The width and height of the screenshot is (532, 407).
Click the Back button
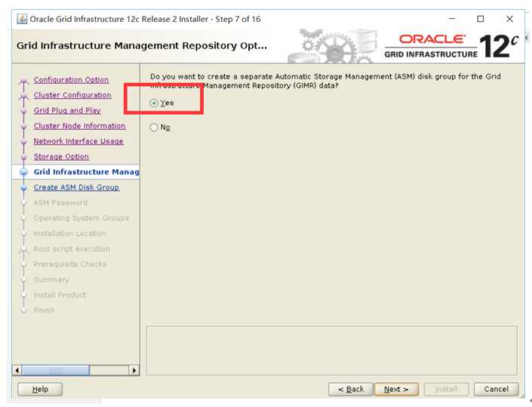point(351,389)
